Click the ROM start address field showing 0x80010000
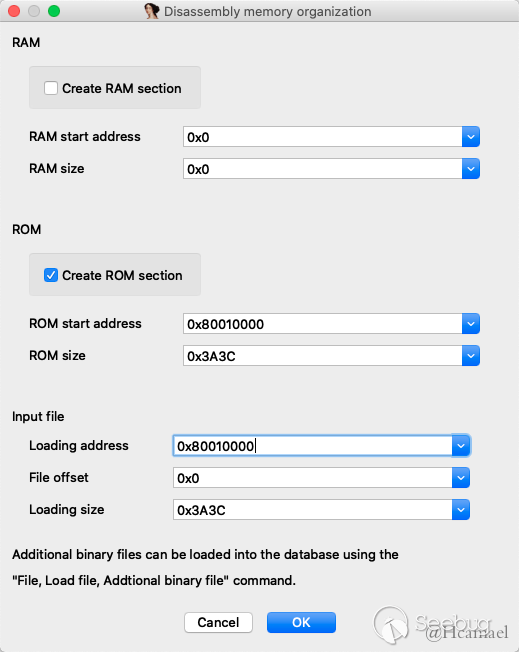 pyautogui.click(x=323, y=324)
